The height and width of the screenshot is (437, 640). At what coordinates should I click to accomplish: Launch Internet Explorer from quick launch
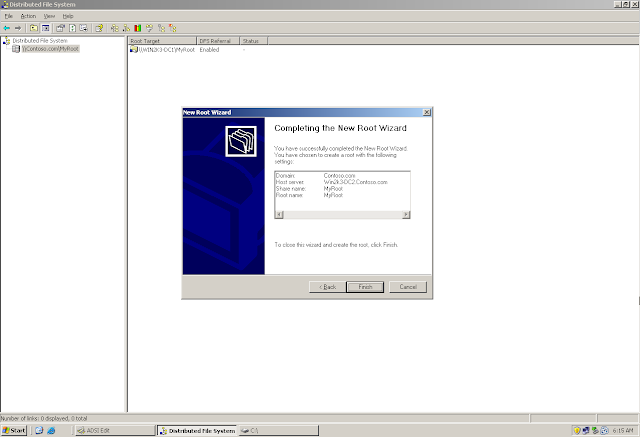pos(51,430)
